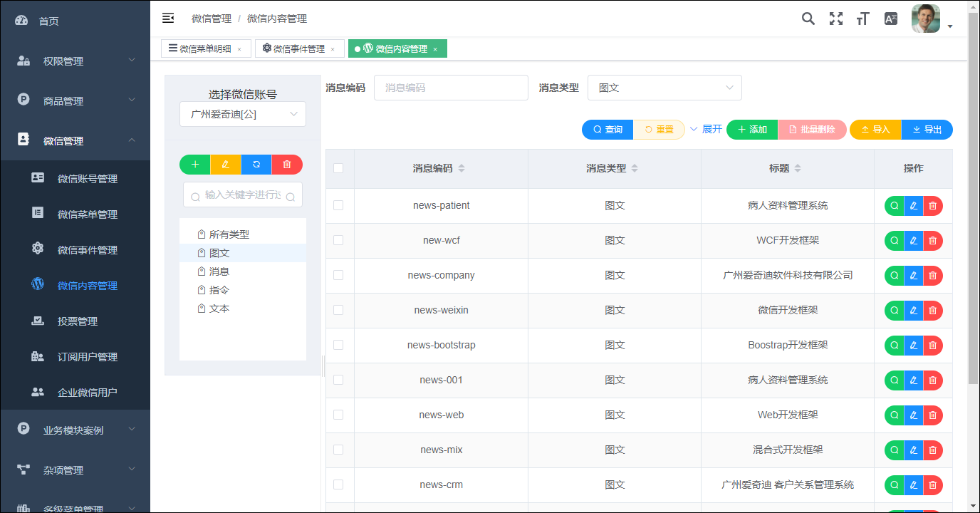Edit the news-company row
Screen dimensions: 980x513
[914, 276]
